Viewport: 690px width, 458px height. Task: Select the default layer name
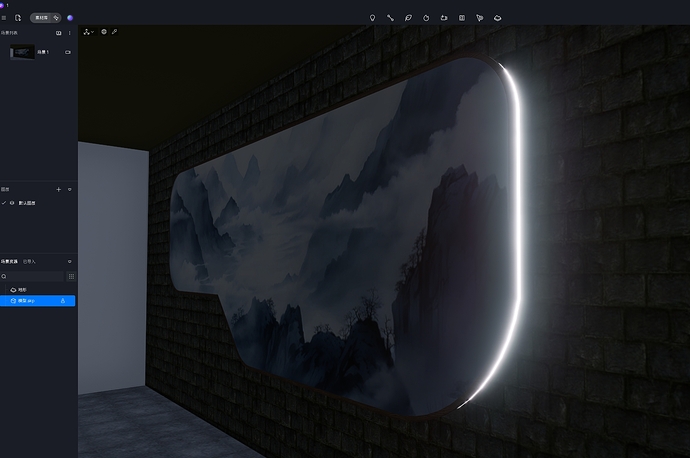27,203
